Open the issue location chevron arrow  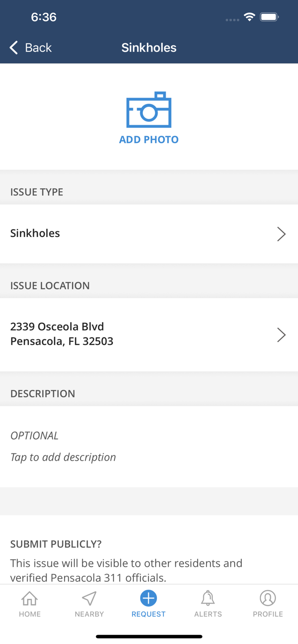(282, 334)
